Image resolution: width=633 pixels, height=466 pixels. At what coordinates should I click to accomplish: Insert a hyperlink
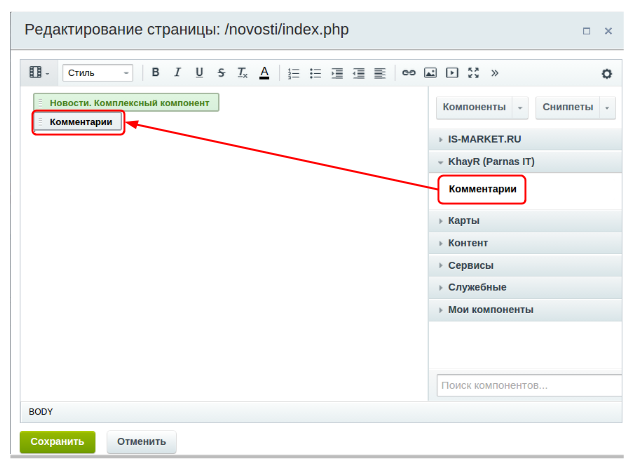(408, 73)
